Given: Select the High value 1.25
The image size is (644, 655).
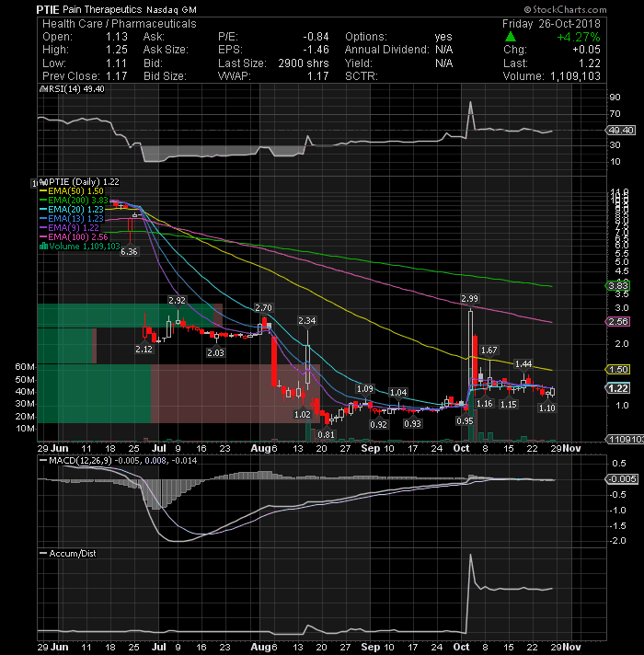Looking at the screenshot, I should tap(117, 50).
